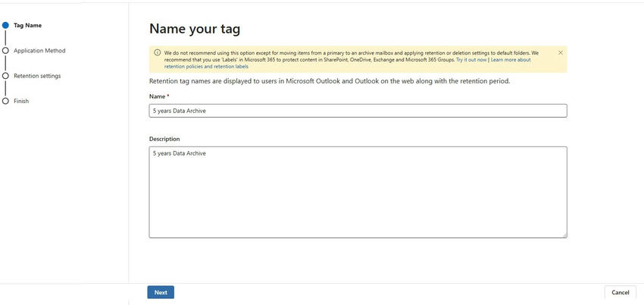644x305 pixels.
Task: Jump to the Finish step label
Action: tap(21, 101)
